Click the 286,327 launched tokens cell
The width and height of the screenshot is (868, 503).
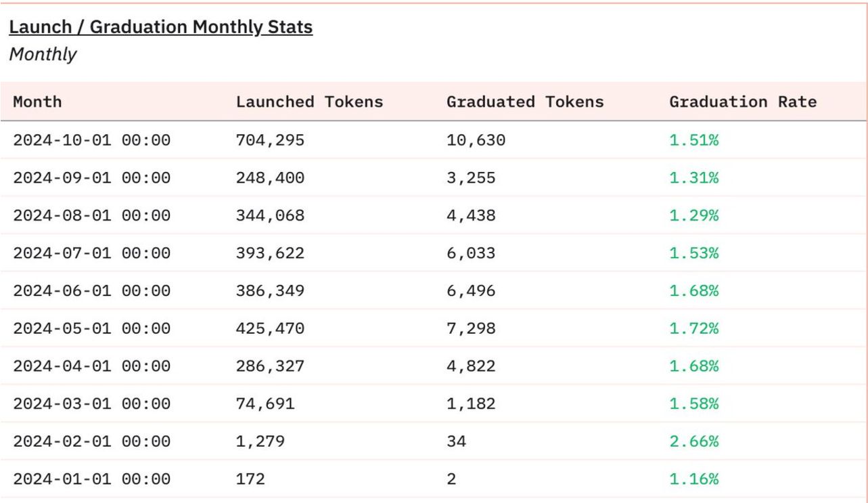pyautogui.click(x=270, y=366)
